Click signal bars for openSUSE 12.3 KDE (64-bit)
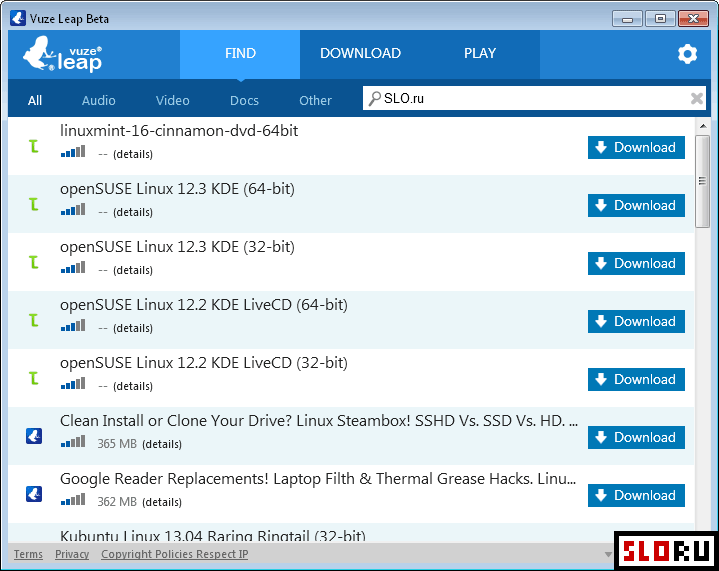This screenshot has width=719, height=571. (x=73, y=210)
